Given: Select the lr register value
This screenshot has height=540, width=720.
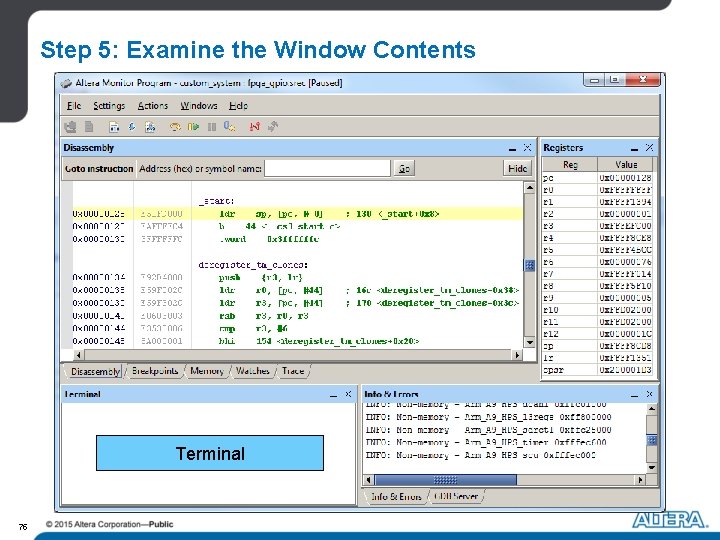Looking at the screenshot, I should [625, 358].
